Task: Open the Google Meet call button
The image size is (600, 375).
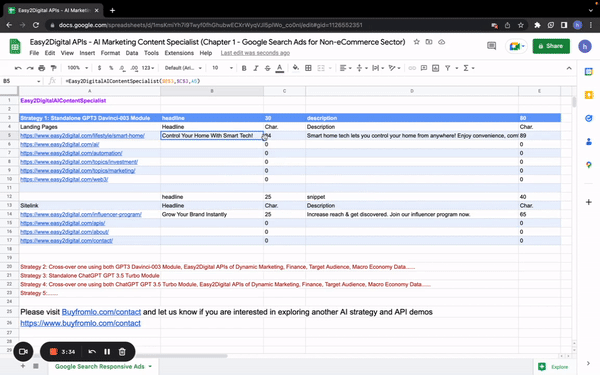Action: pos(516,46)
